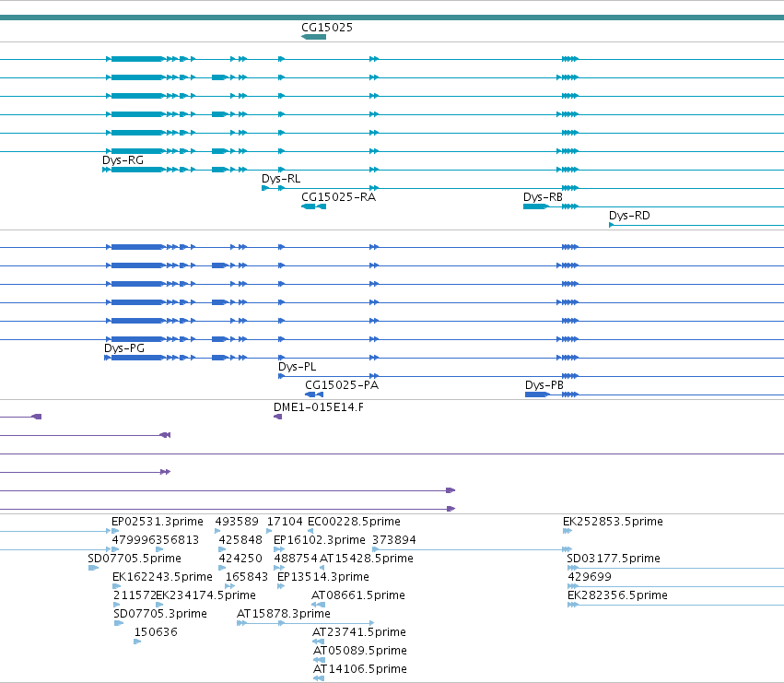Click the EK282356.5prime EST label
This screenshot has height=683, width=784.
[617, 595]
